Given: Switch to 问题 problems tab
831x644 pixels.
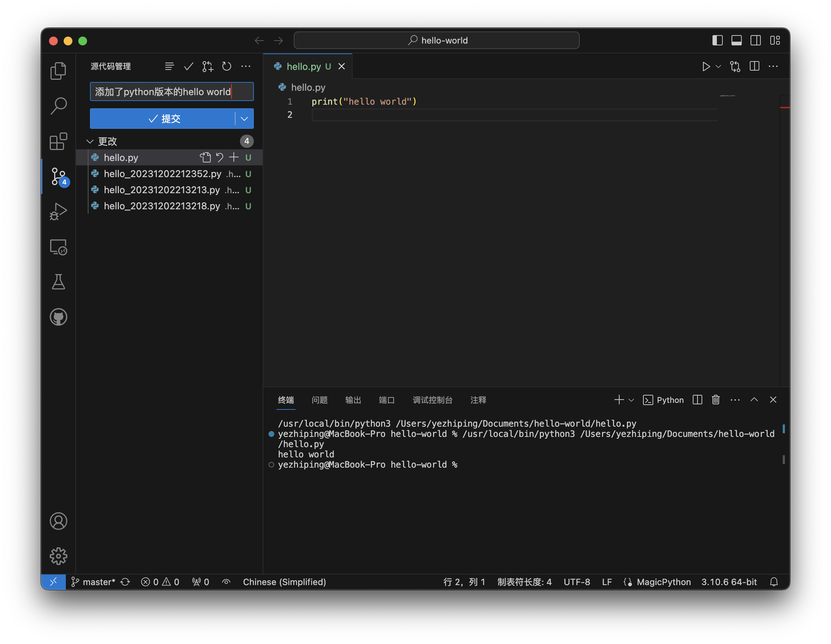Looking at the screenshot, I should tap(320, 400).
